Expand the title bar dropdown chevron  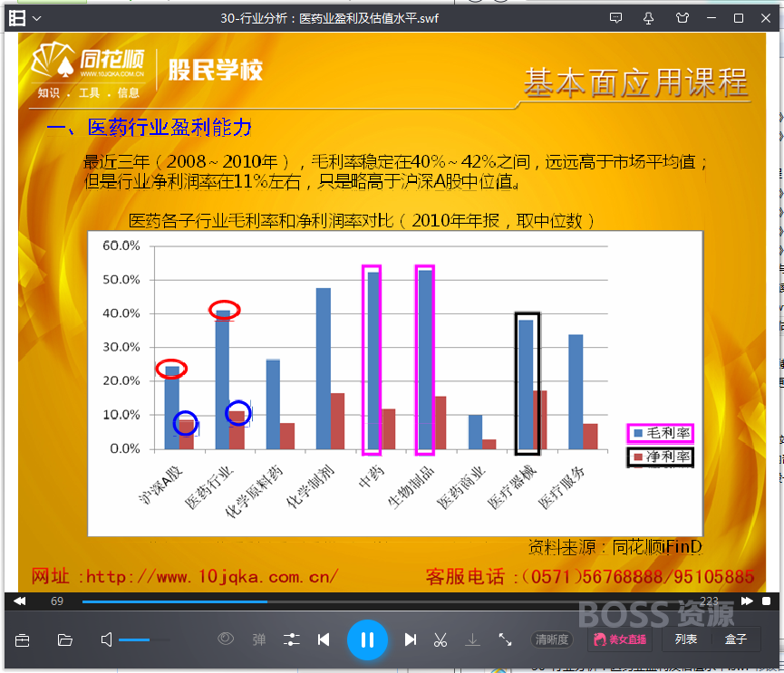[36, 19]
